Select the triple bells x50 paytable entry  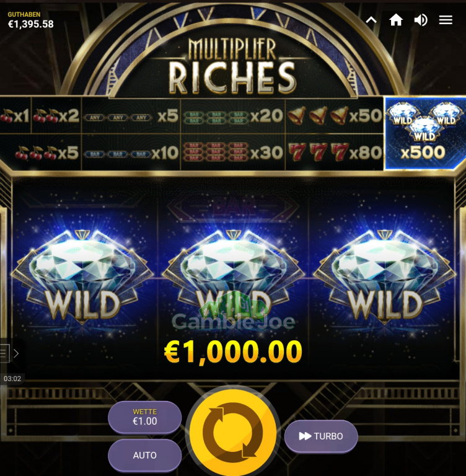point(334,115)
